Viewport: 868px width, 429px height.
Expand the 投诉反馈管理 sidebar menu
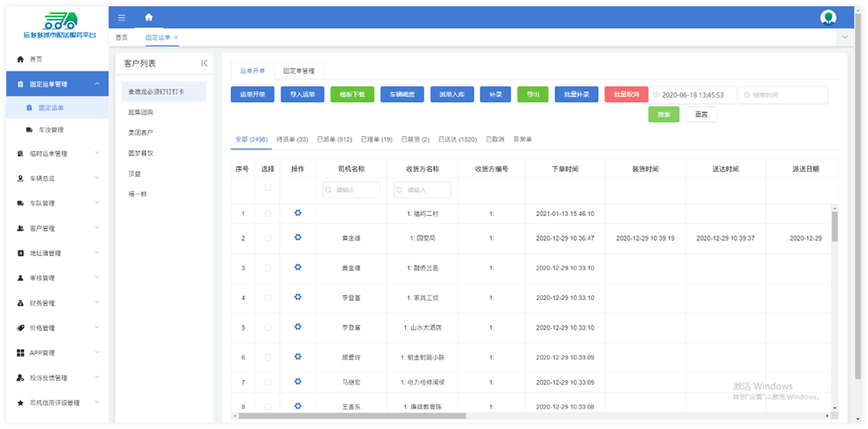coord(58,378)
